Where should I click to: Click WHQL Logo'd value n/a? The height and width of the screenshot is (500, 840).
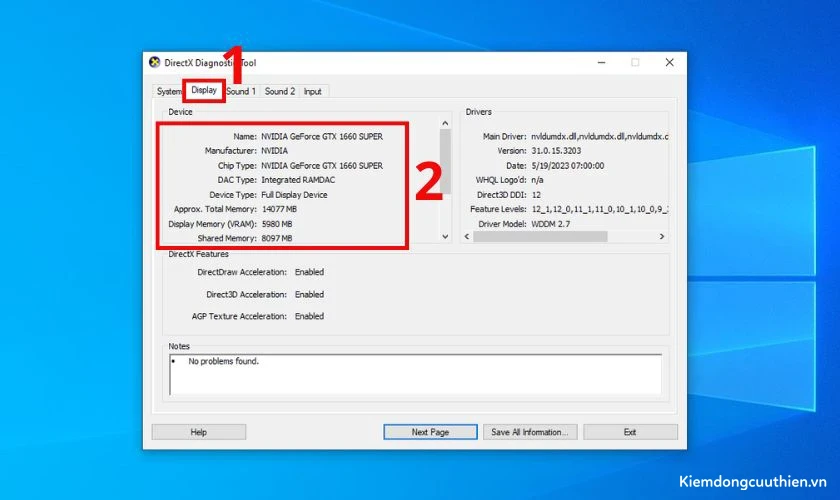537,180
